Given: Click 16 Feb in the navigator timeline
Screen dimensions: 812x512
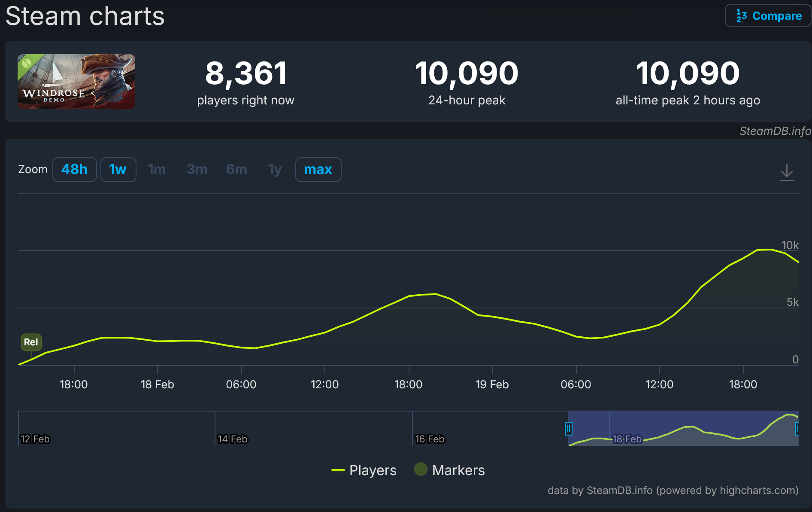Looking at the screenshot, I should (x=430, y=439).
